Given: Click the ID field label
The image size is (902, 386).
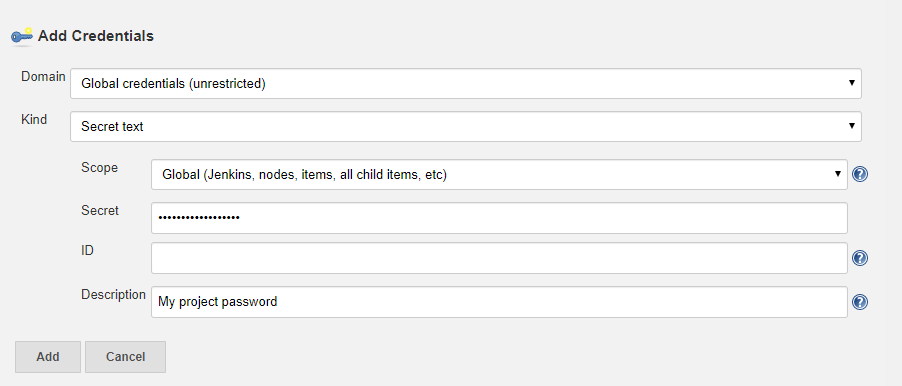Looking at the screenshot, I should pyautogui.click(x=87, y=251).
